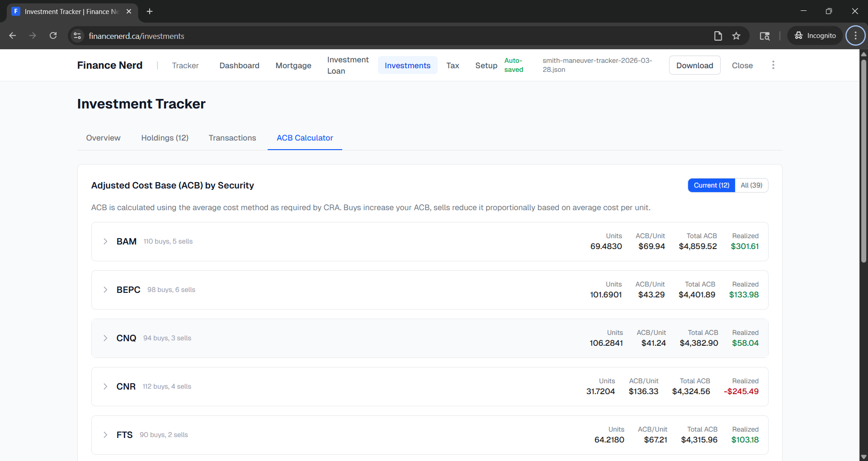Viewport: 868px width, 461px height.
Task: Expand the CNQ security details
Action: tap(105, 338)
